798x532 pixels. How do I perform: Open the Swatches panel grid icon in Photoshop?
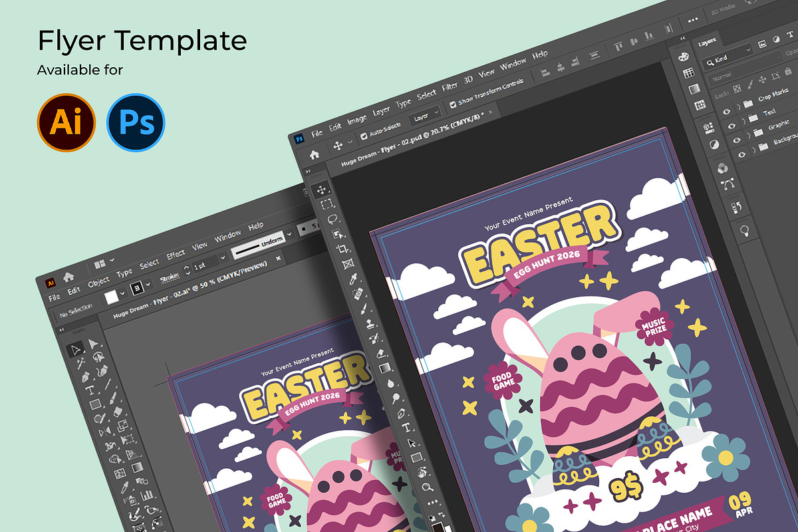tap(690, 72)
